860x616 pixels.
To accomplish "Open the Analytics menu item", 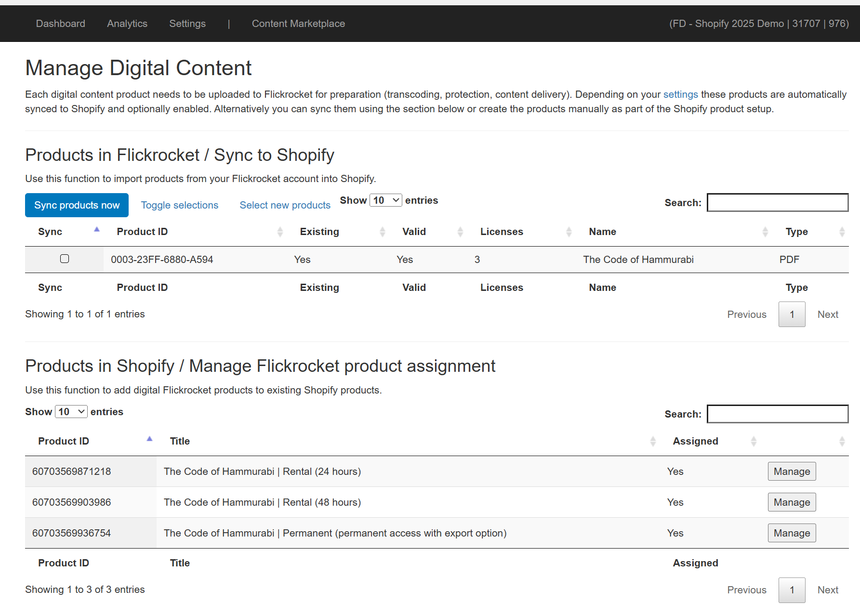I will pyautogui.click(x=127, y=24).
